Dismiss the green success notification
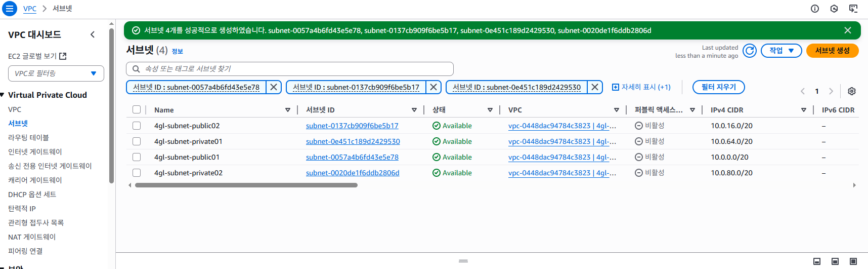The height and width of the screenshot is (269, 868). (x=847, y=30)
